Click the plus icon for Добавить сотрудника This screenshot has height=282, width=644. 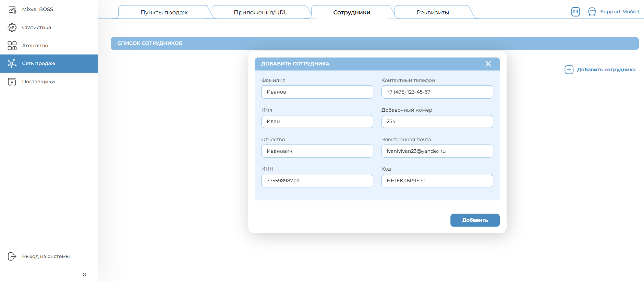pos(569,70)
